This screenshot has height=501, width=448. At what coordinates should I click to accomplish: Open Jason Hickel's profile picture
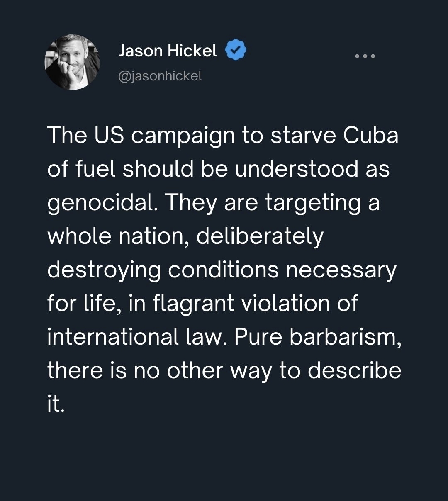pyautogui.click(x=72, y=62)
